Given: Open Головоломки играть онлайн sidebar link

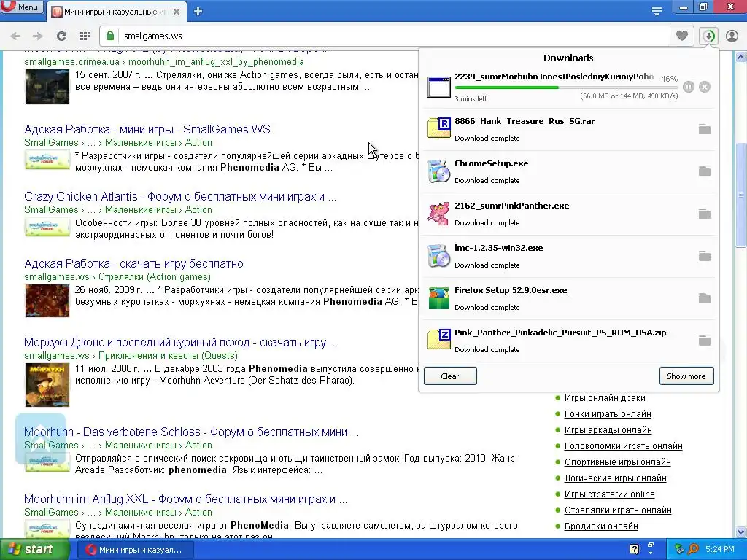Looking at the screenshot, I should coord(623,446).
